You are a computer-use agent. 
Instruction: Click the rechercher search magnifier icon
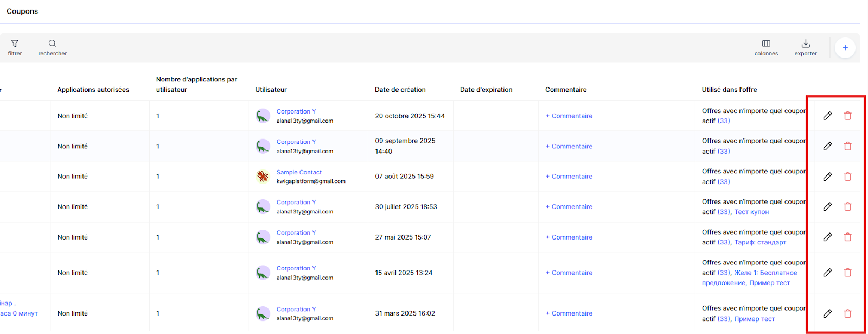pos(52,43)
